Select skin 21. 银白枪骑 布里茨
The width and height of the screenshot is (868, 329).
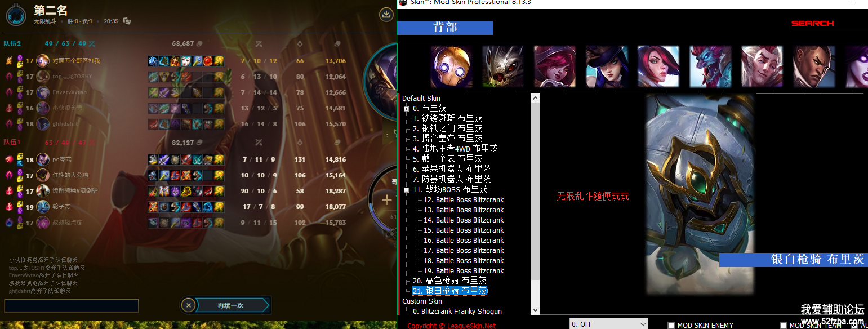pyautogui.click(x=449, y=291)
